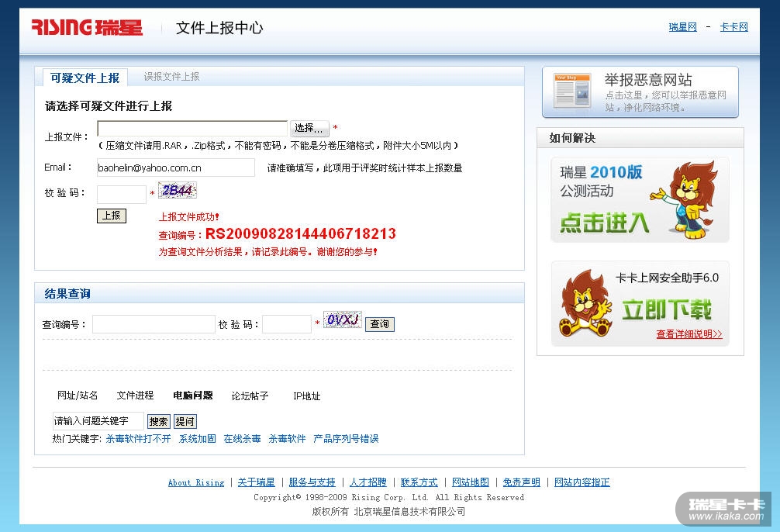The image size is (780, 532).
Task: Select the IP地址 search tab
Action: point(307,396)
